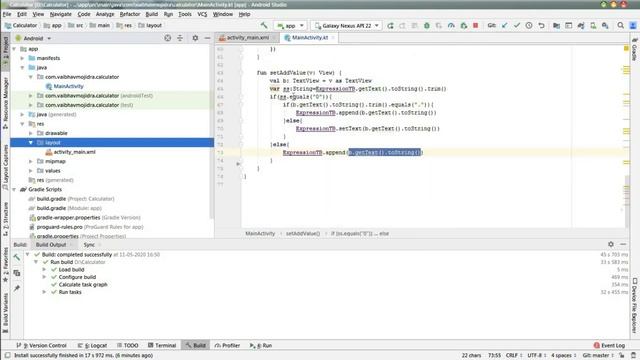Click the Build panel hammer rebuild icon
Screen dimensions: 640x360
[17, 257]
